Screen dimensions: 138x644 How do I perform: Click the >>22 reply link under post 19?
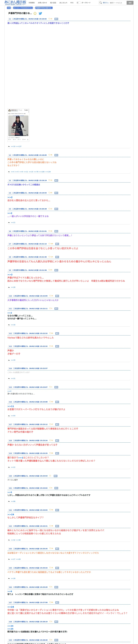tap(13, 467)
